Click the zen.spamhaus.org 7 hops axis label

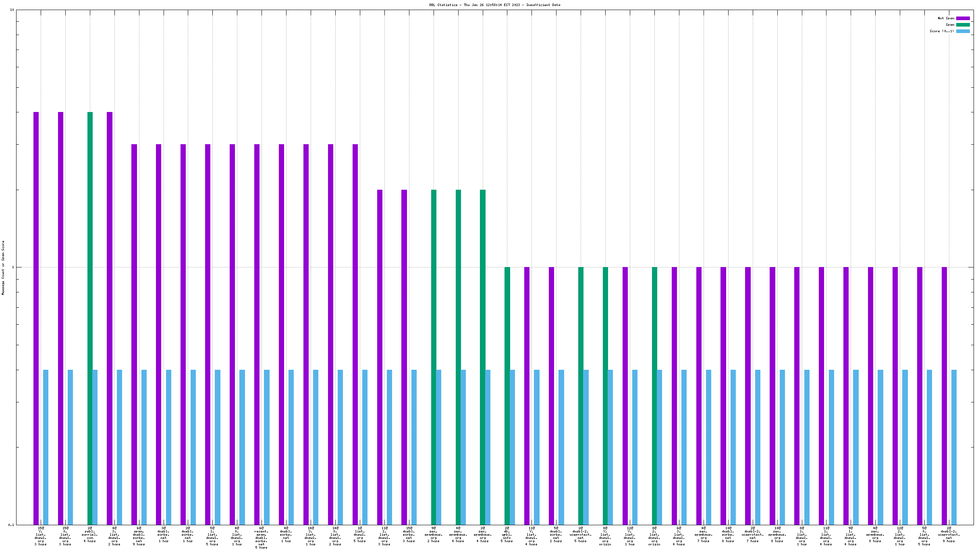click(x=703, y=534)
